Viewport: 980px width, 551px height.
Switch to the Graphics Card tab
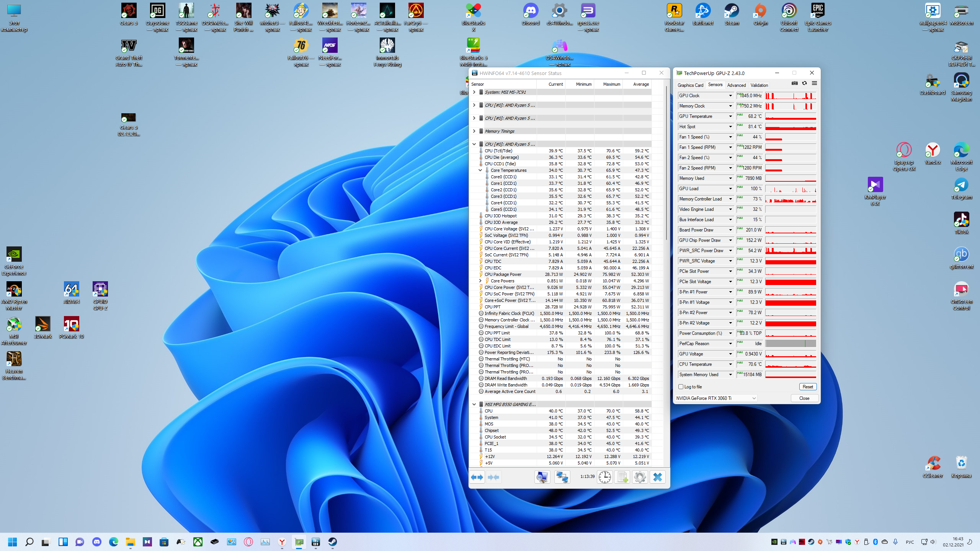point(690,85)
